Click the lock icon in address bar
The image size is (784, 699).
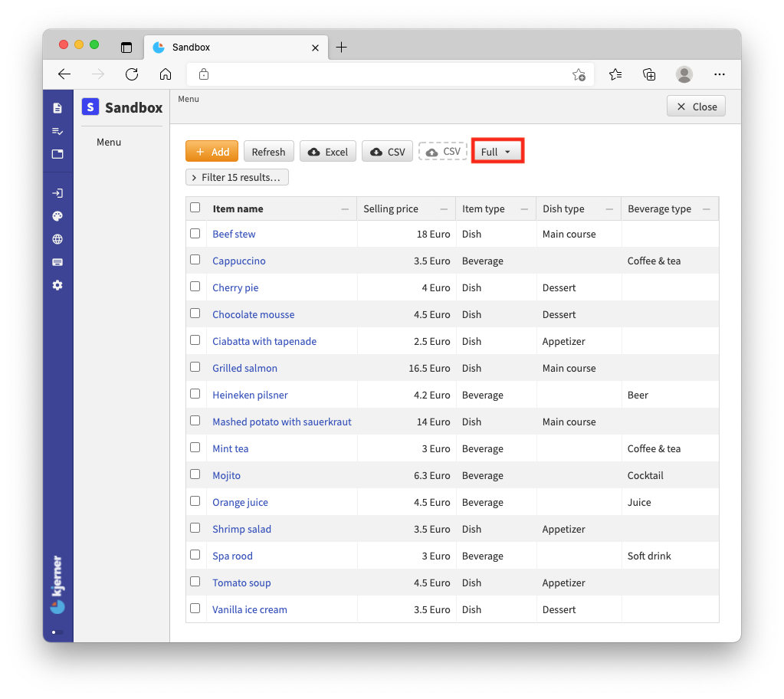pos(204,74)
